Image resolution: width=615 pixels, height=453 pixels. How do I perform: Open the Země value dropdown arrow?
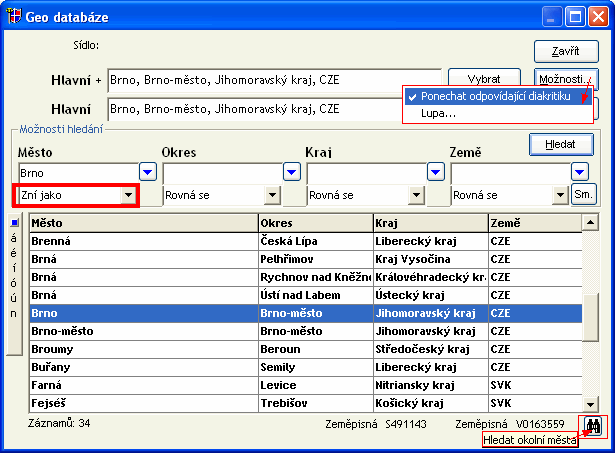tap(579, 172)
